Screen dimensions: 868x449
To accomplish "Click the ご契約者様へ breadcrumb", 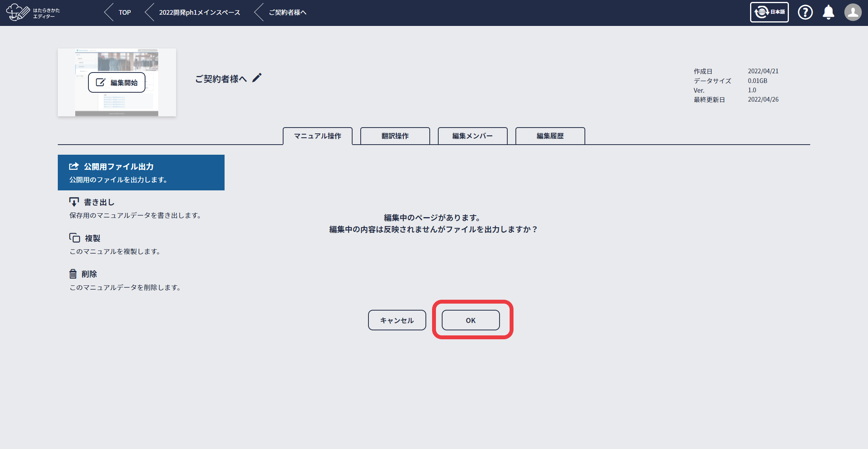I will pyautogui.click(x=287, y=12).
